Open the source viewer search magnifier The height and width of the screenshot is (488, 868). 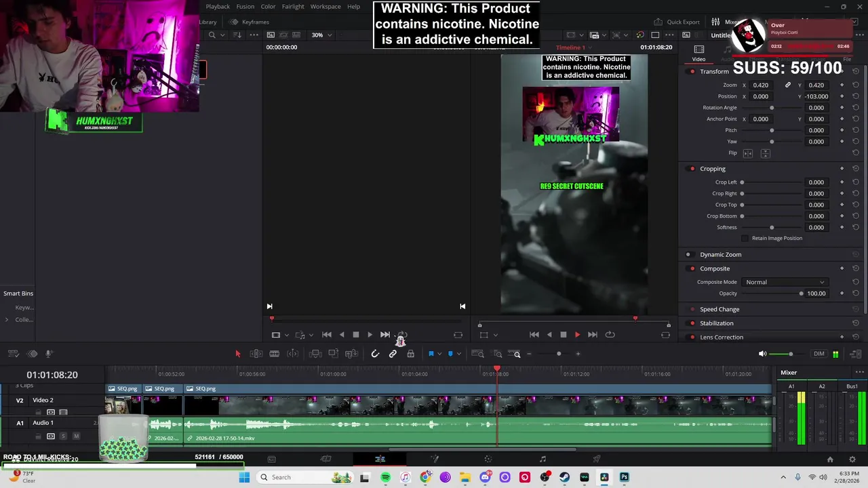coord(212,35)
